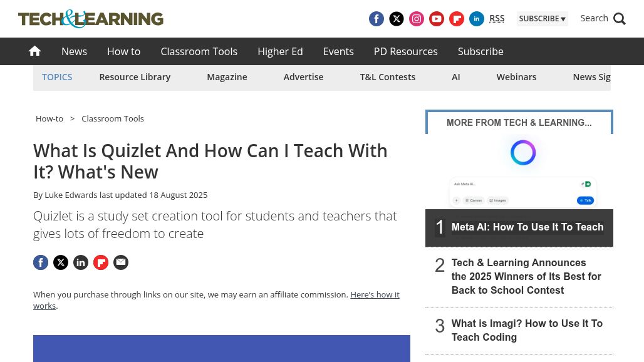The image size is (644, 362).
Task: Share article by email envelope icon
Action: click(x=121, y=262)
